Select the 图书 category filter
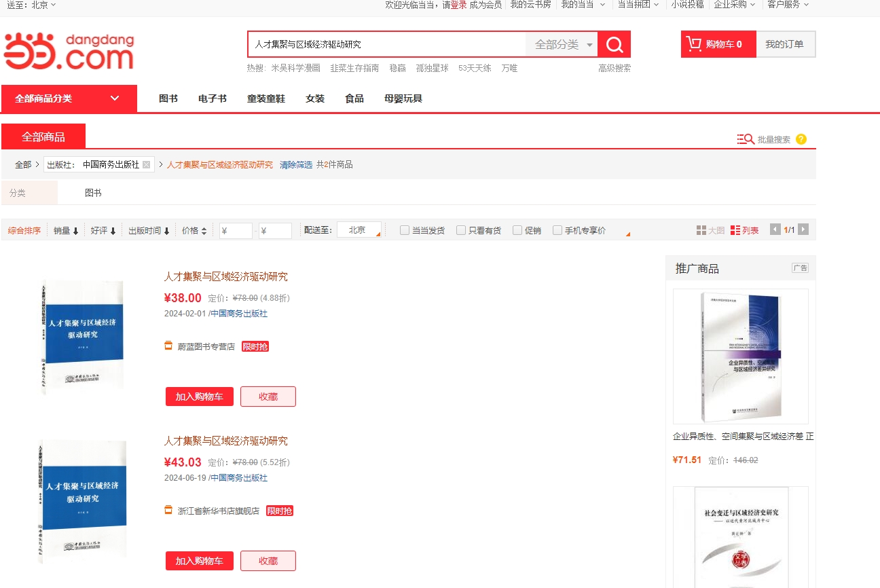Viewport: 880px width, 588px height. pos(93,193)
